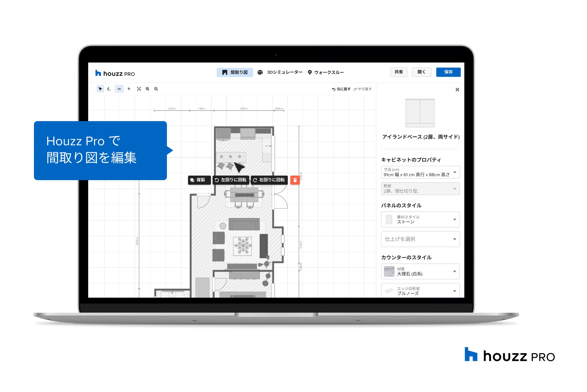Select the arrow pointer tool
This screenshot has height=392, width=587.
[100, 89]
